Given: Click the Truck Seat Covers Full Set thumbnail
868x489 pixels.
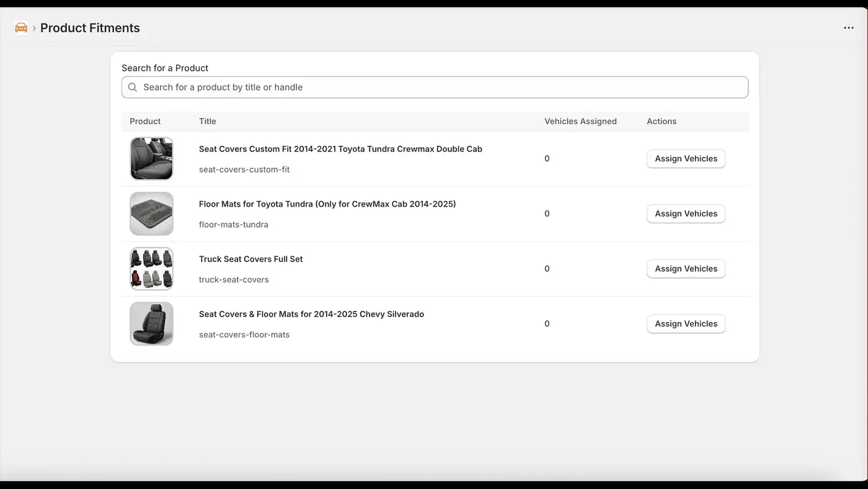Looking at the screenshot, I should pyautogui.click(x=151, y=269).
